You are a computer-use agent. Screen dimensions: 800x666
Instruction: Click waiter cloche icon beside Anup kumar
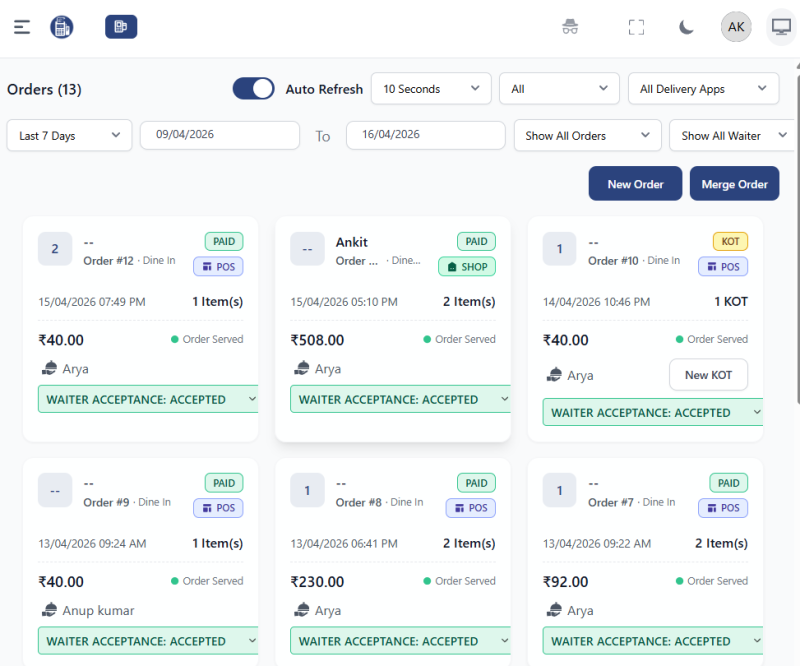point(49,610)
